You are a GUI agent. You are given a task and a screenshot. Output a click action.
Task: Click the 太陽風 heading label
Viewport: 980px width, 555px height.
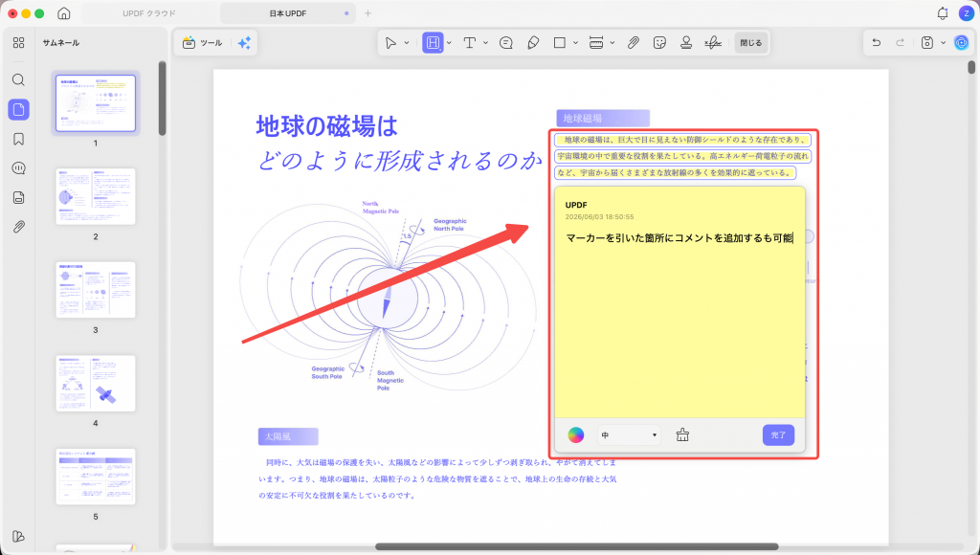coord(288,436)
